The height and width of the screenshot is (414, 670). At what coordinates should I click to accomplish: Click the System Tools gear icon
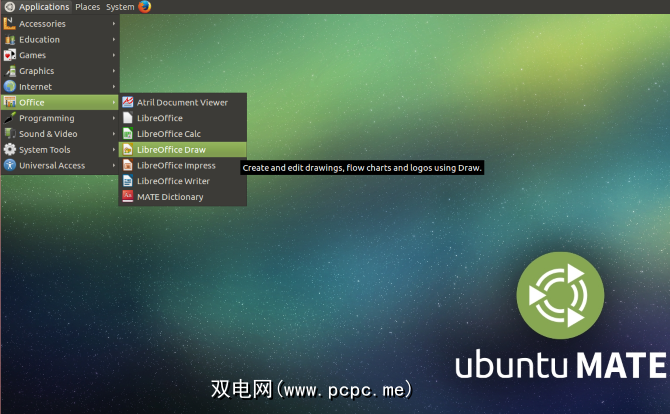click(x=10, y=150)
